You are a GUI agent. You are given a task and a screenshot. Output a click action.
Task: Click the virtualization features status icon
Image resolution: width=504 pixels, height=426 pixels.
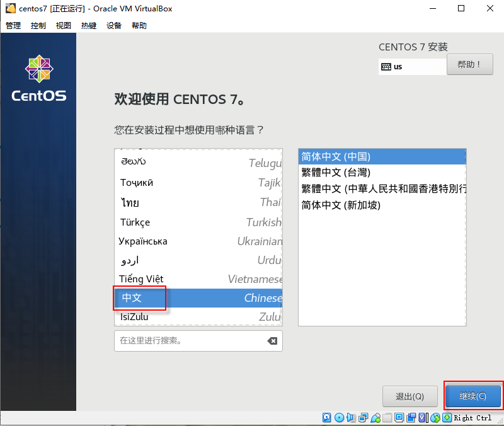pos(423,418)
